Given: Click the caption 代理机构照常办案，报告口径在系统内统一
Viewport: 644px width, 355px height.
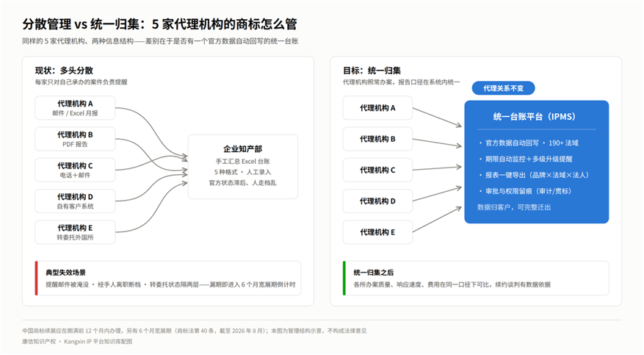Looking at the screenshot, I should coord(401,82).
